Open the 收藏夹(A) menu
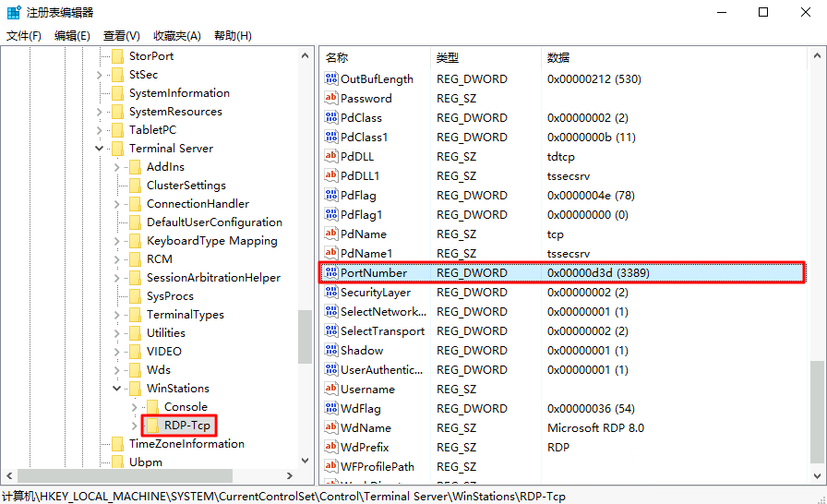 (176, 36)
